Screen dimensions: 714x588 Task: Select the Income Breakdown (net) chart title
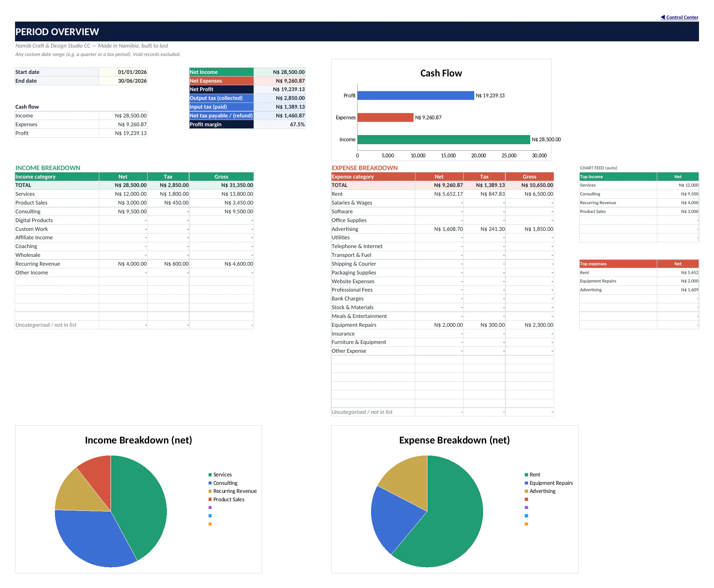138,440
